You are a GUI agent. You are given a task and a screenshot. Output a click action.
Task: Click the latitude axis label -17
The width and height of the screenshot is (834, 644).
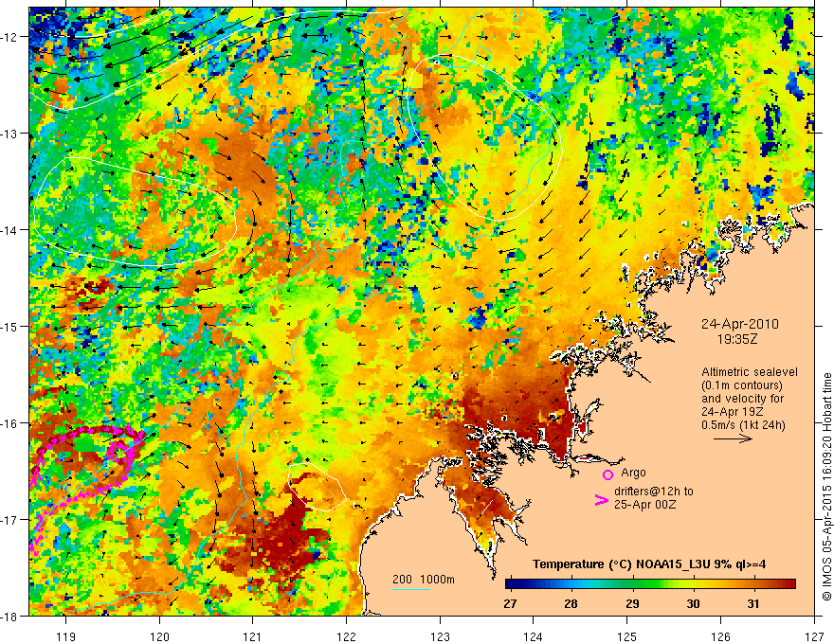[x=10, y=519]
